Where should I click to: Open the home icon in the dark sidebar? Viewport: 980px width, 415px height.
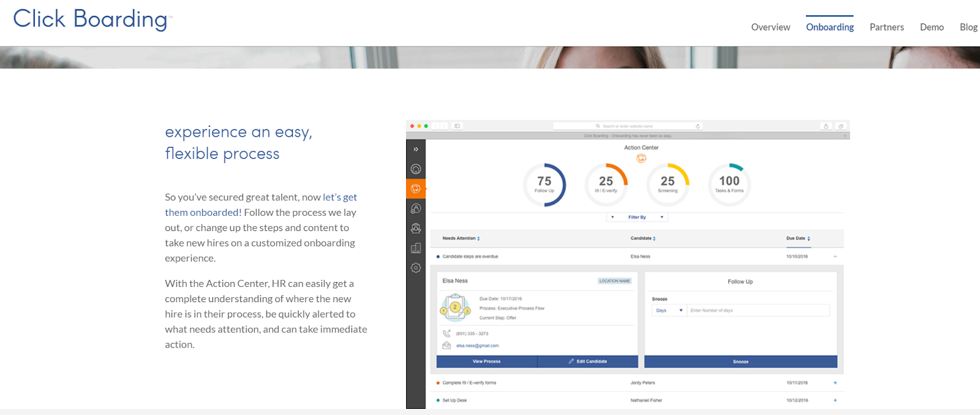click(416, 169)
